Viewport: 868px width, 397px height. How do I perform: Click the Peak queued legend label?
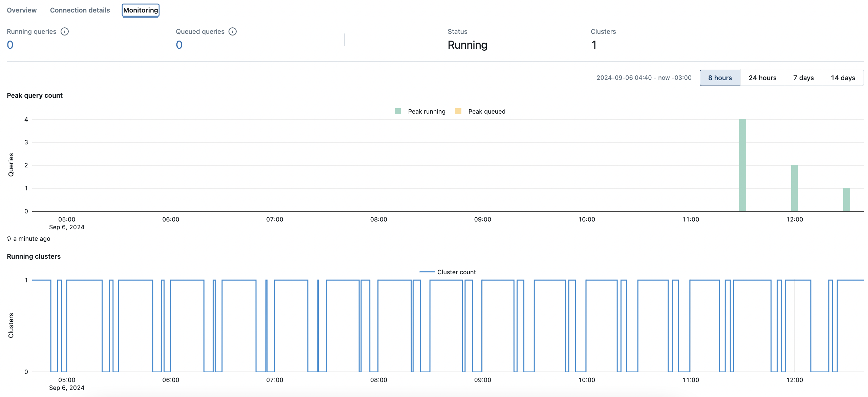click(x=486, y=111)
